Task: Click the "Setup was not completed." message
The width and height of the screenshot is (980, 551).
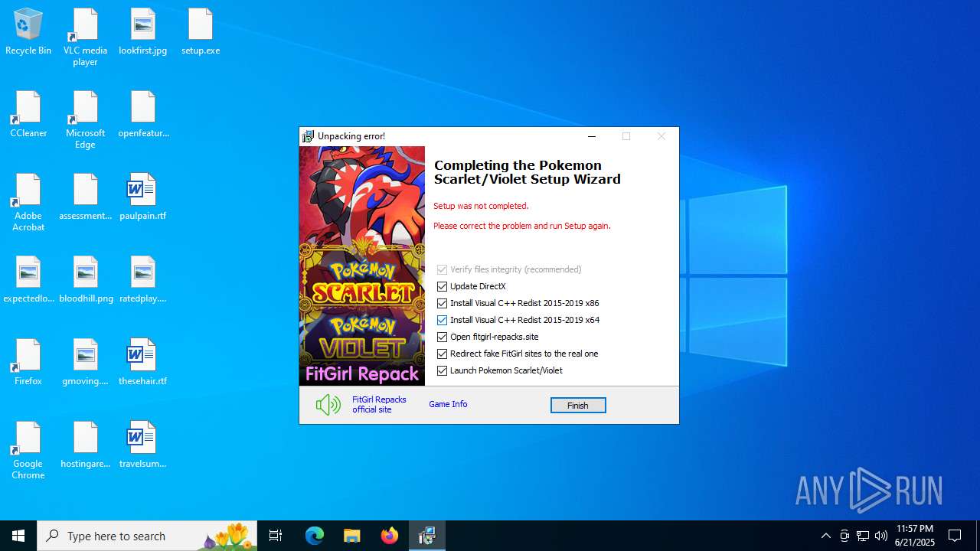Action: (x=481, y=206)
